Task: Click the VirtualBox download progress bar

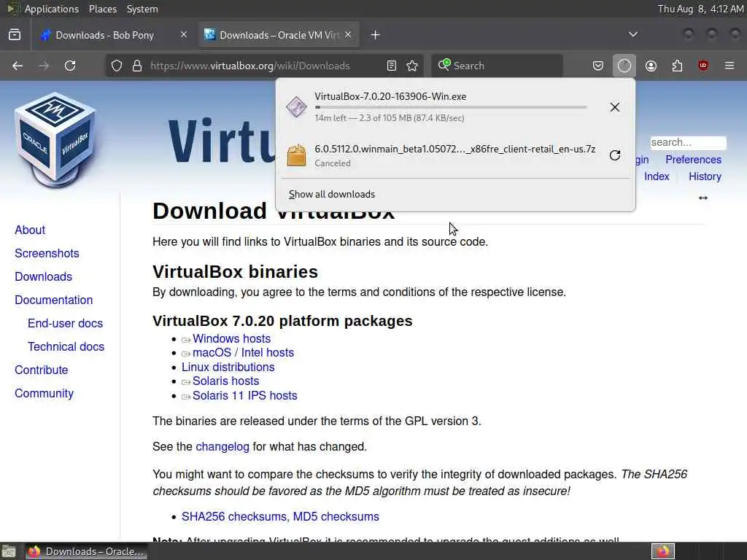Action: tap(451, 108)
